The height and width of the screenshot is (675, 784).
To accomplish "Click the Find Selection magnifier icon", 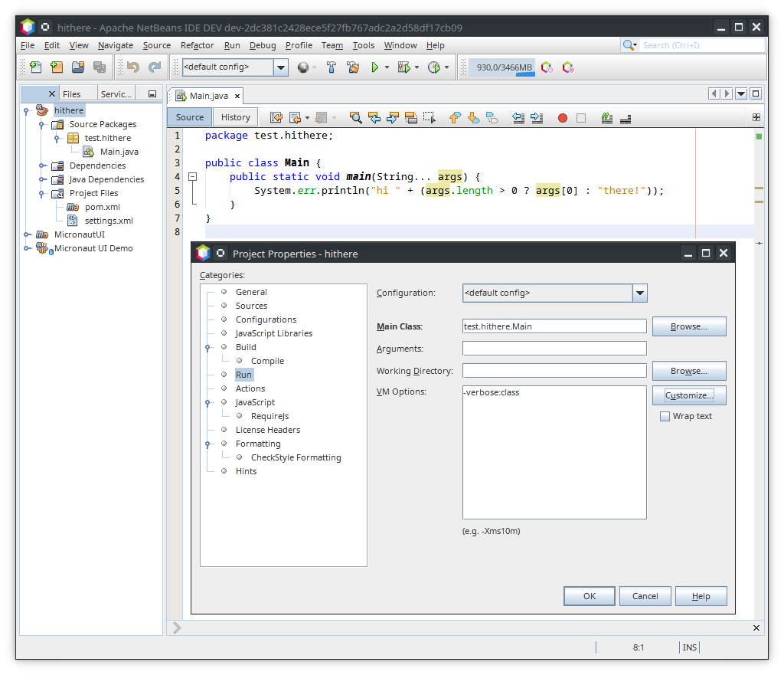I will click(355, 117).
